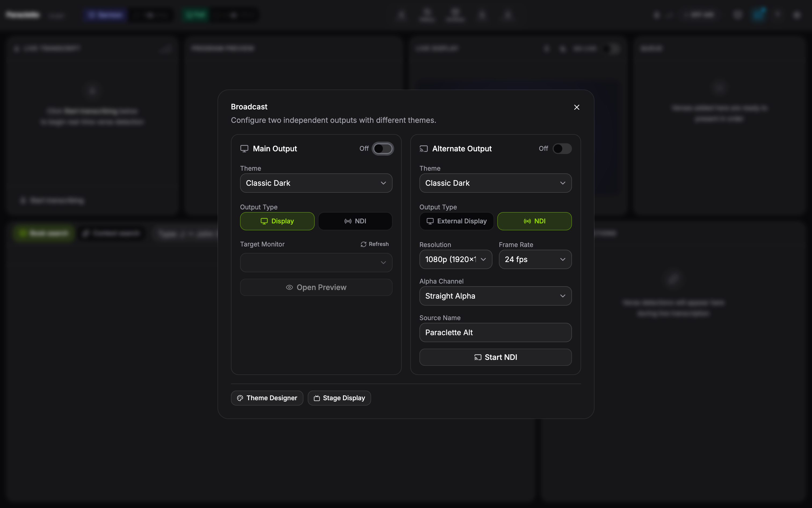Open the Theme Designer
Image resolution: width=812 pixels, height=508 pixels.
tap(267, 398)
